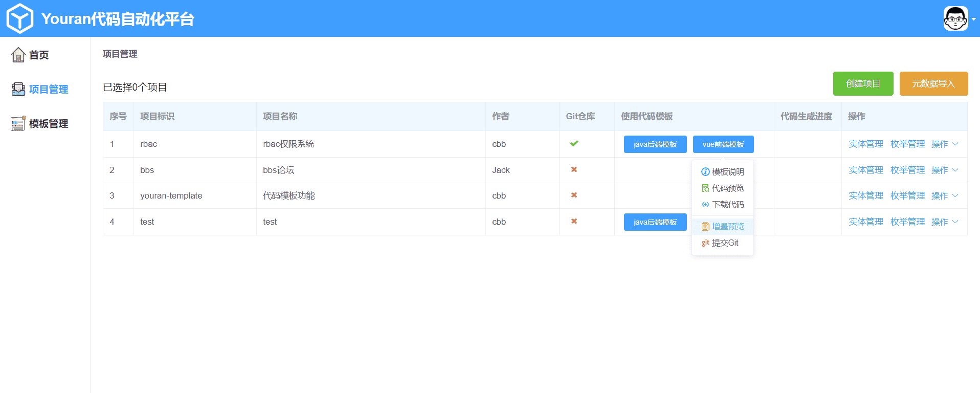Click the green Git checkmark in the rbac row
The image size is (980, 393).
(x=574, y=143)
